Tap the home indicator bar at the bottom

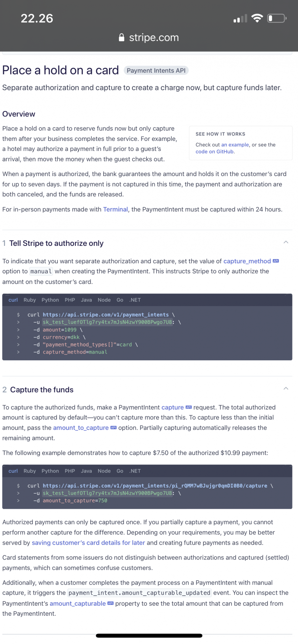[149, 636]
